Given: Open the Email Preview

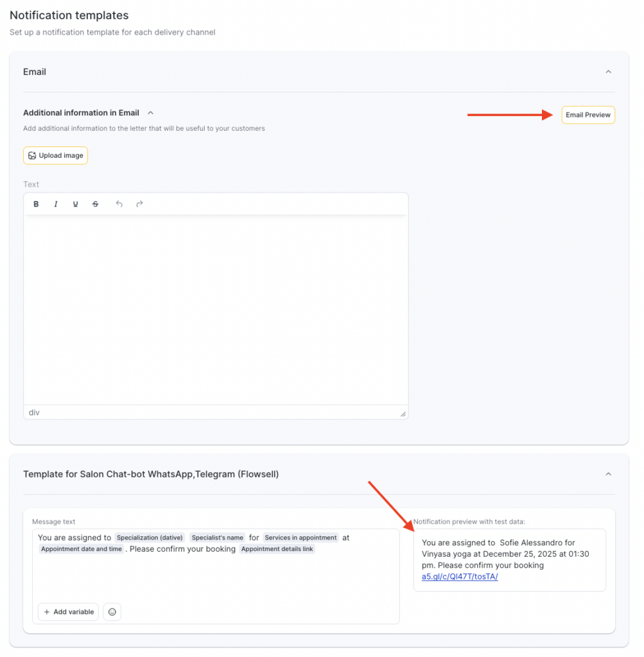Looking at the screenshot, I should pyautogui.click(x=587, y=115).
